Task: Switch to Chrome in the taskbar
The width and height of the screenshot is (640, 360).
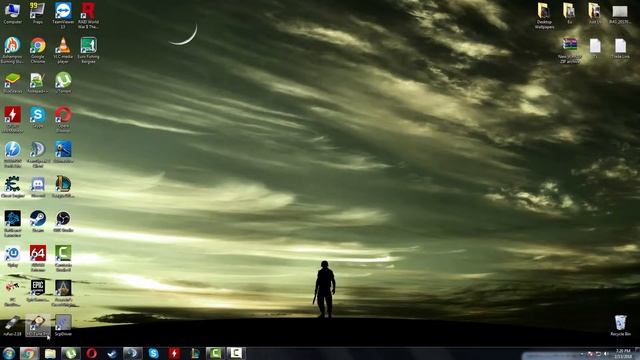Action: [x=29, y=353]
